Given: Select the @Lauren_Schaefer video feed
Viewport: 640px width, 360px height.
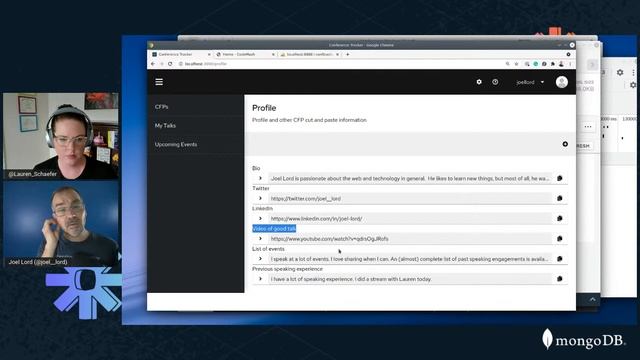Looking at the screenshot, I should pos(61,136).
